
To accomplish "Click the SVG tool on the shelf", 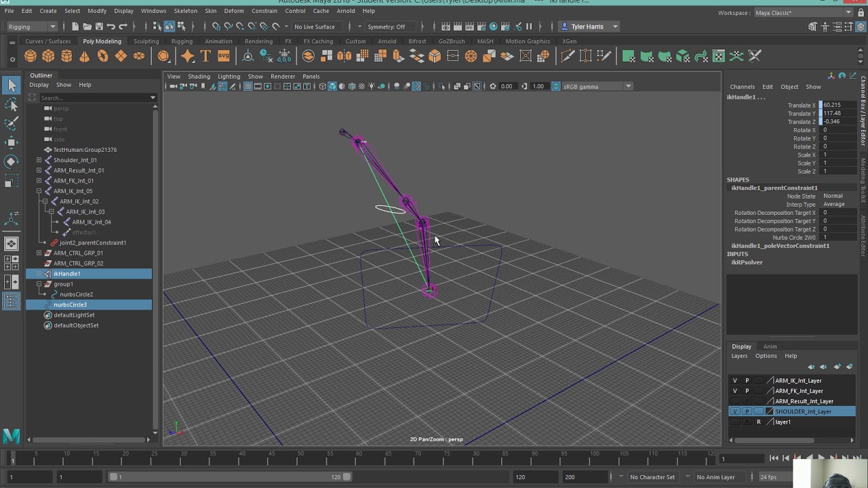I will tap(224, 56).
